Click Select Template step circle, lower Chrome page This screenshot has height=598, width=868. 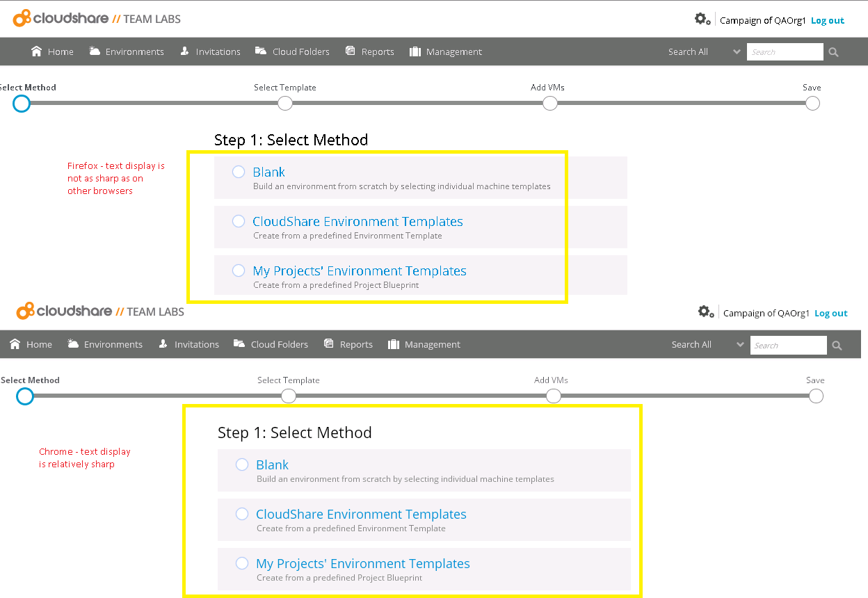289,396
